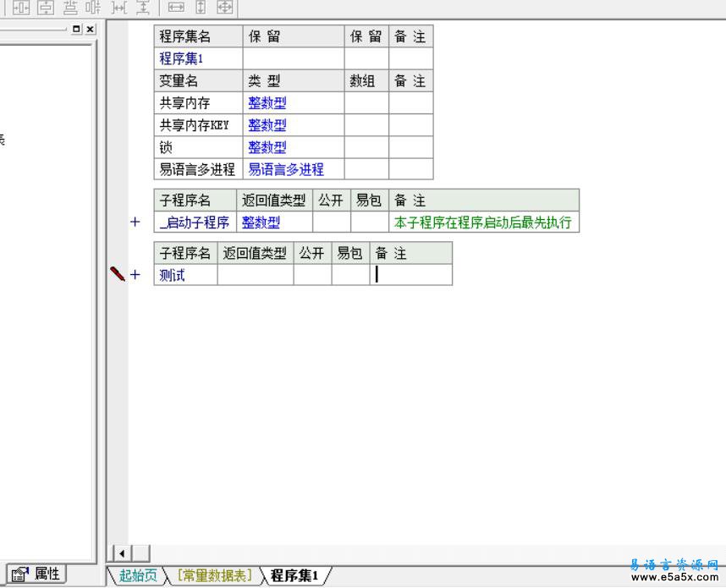726x588 pixels.
Task: Select the 锁 variable name cell
Action: [x=199, y=148]
